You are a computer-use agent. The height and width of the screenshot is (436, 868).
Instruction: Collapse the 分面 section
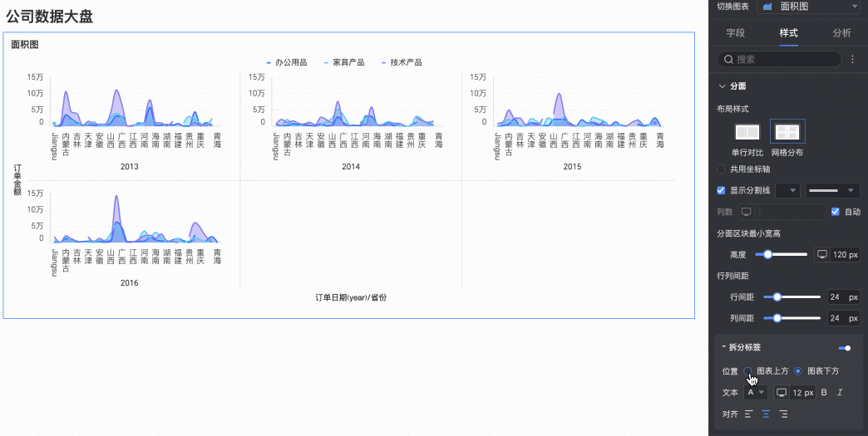722,86
